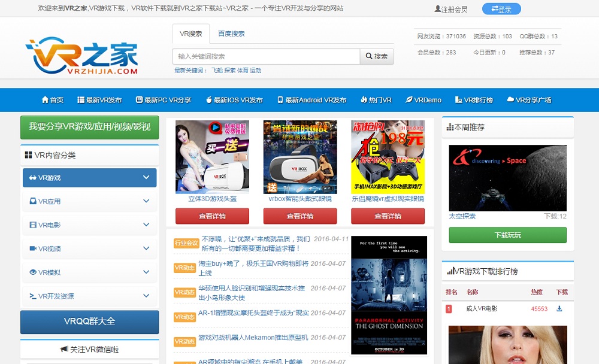The image size is (599, 364).
Task: Click the terminal icon beside VR开发资源
Action: [33, 296]
